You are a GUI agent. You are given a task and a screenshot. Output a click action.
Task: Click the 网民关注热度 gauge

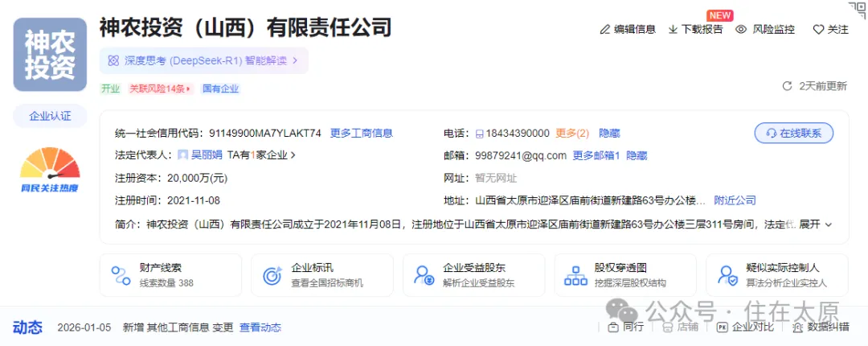point(50,171)
